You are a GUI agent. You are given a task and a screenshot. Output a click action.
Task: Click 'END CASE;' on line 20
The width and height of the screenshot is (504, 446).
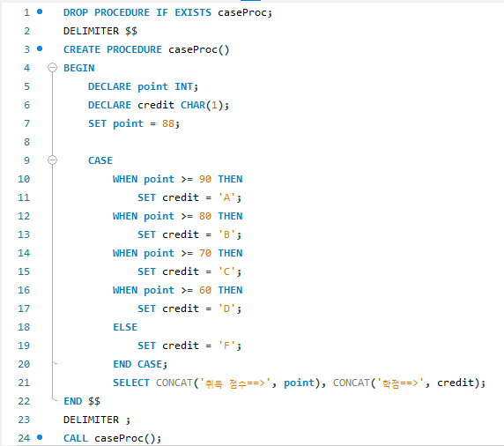coord(140,364)
